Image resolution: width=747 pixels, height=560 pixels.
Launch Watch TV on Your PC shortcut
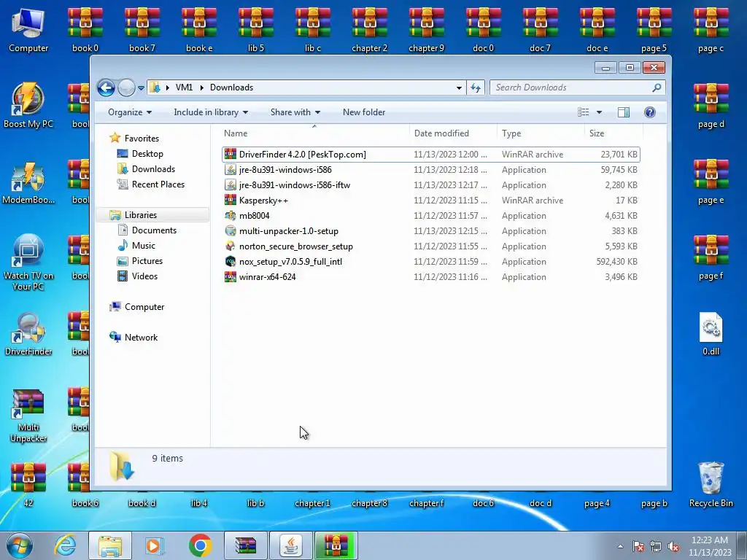(x=28, y=262)
